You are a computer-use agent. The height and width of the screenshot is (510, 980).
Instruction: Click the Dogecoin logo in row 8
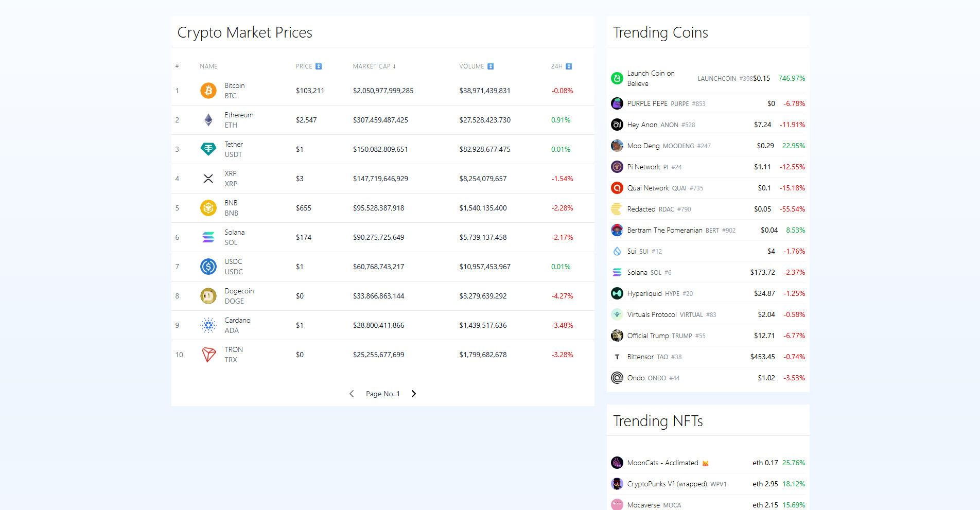click(208, 296)
